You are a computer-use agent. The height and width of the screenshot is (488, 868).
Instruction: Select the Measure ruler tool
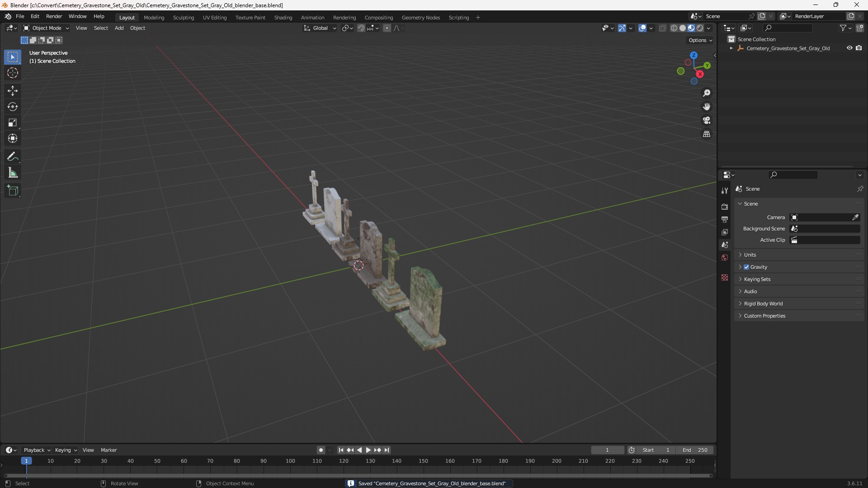13,173
